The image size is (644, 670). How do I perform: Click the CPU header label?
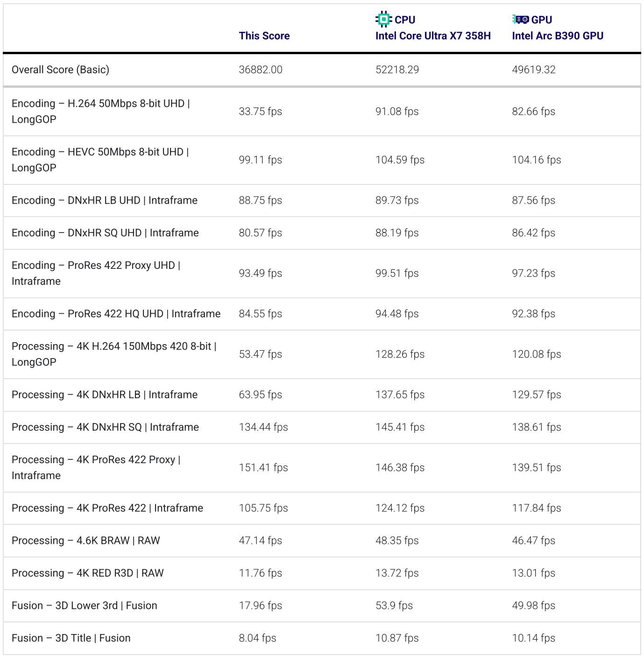404,20
